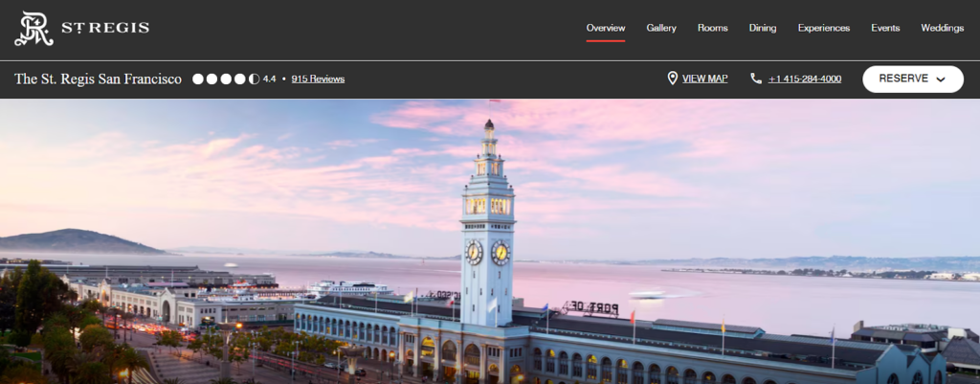
Task: Click the star rating circles
Action: [x=226, y=79]
